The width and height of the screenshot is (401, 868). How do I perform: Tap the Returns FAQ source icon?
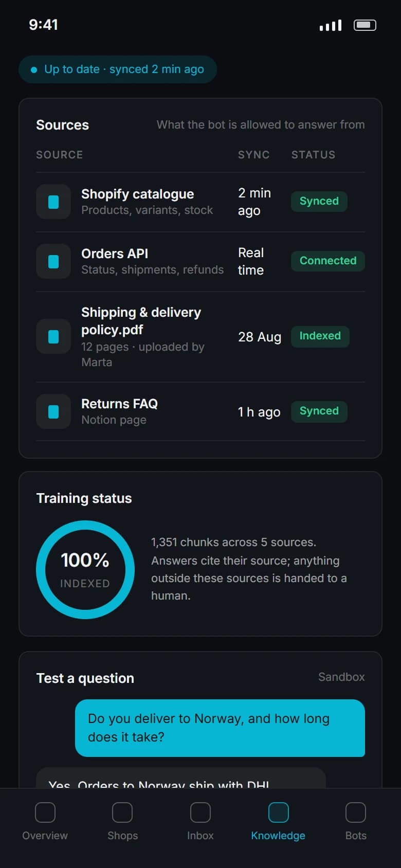click(53, 411)
